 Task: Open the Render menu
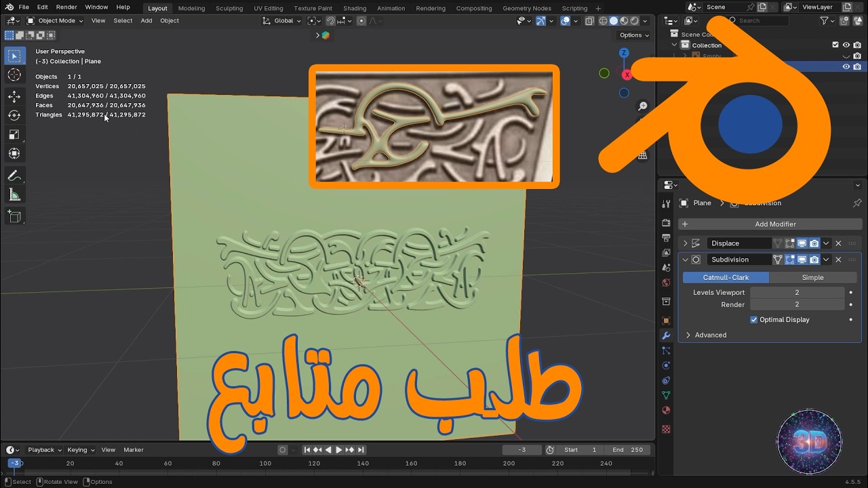tap(66, 7)
